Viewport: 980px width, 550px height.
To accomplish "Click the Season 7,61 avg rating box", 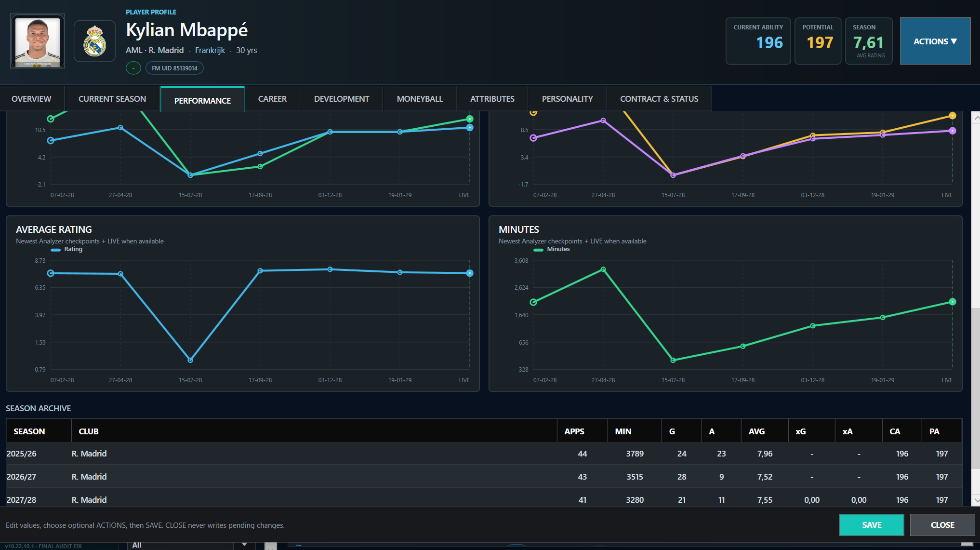I will 869,41.
